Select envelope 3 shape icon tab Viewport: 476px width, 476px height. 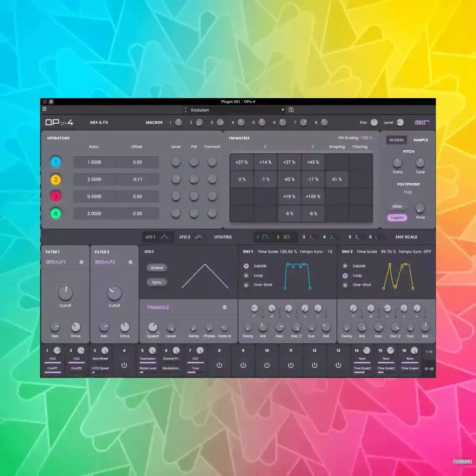pyautogui.click(x=311, y=237)
